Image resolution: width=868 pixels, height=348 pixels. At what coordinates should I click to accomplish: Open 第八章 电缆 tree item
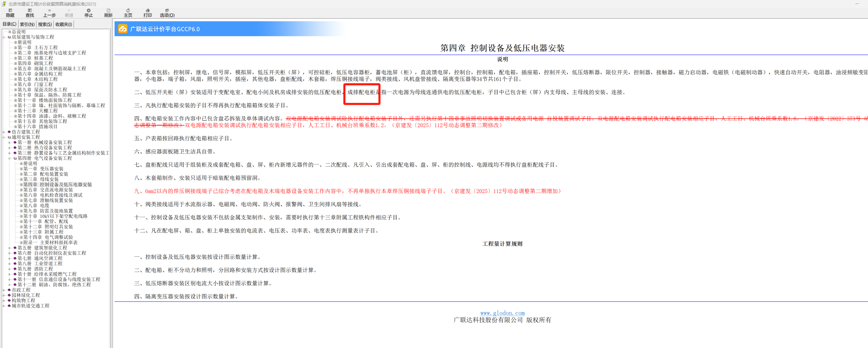pos(36,206)
